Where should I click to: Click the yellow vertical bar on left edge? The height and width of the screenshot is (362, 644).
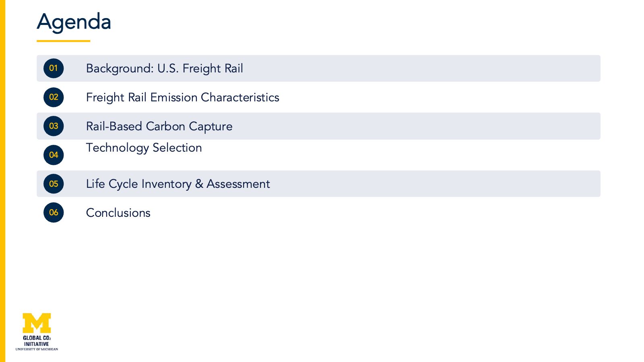click(2, 181)
